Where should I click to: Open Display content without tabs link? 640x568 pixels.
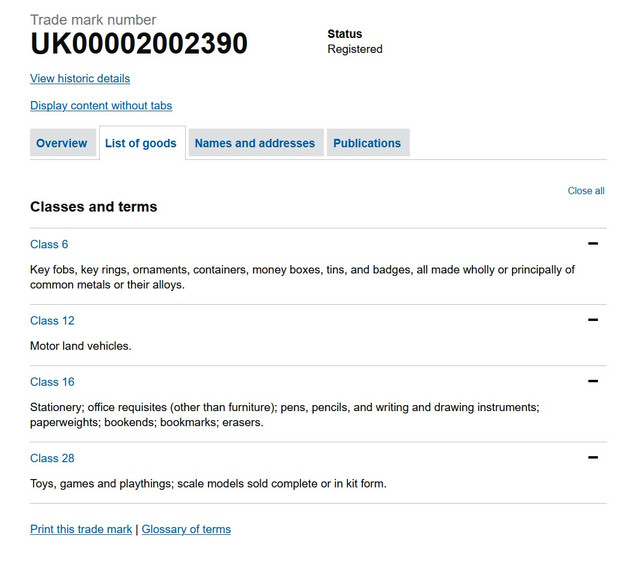(x=101, y=105)
